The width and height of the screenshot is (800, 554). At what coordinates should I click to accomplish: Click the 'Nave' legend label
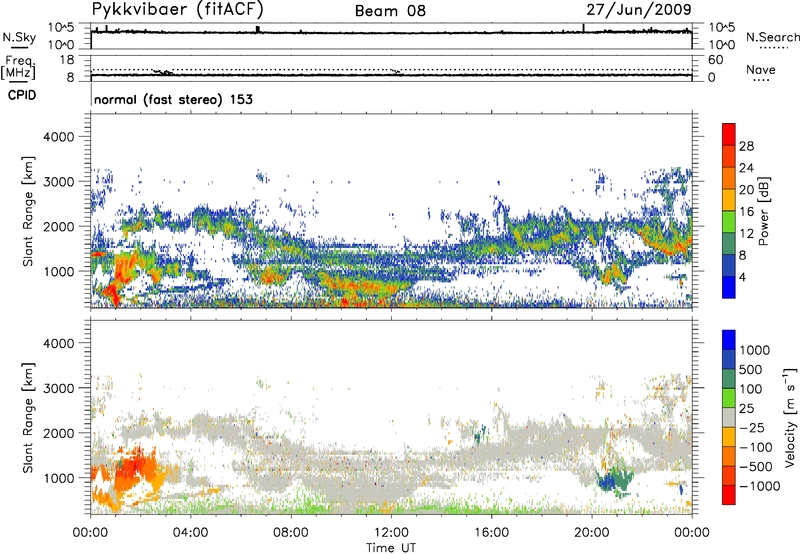pos(761,70)
